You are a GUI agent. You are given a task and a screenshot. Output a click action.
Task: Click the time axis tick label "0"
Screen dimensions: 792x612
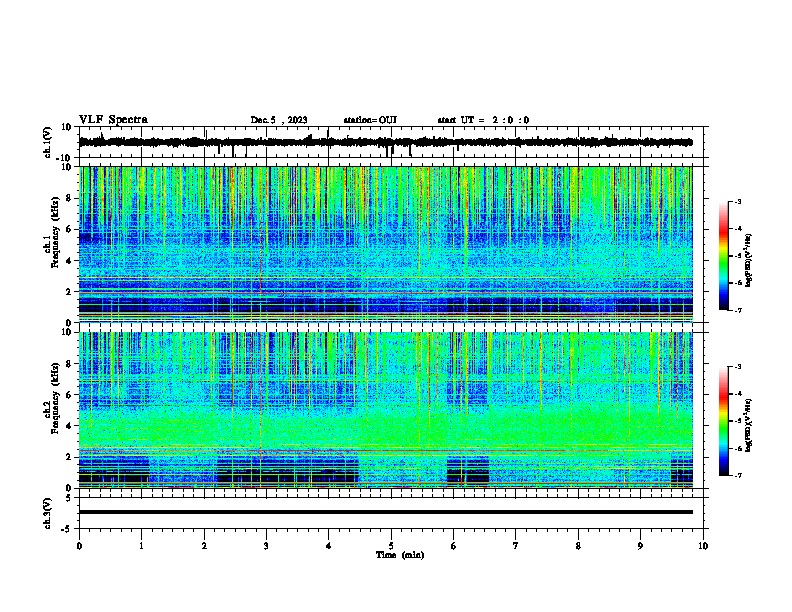(x=79, y=546)
